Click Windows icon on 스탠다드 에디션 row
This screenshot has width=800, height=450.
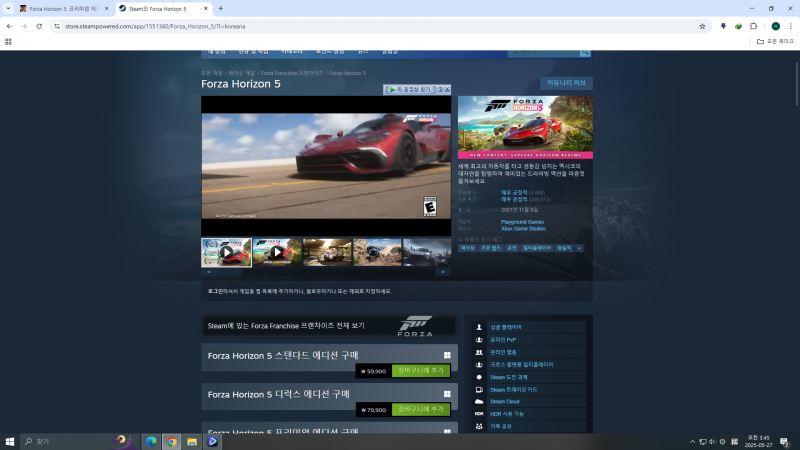447,355
